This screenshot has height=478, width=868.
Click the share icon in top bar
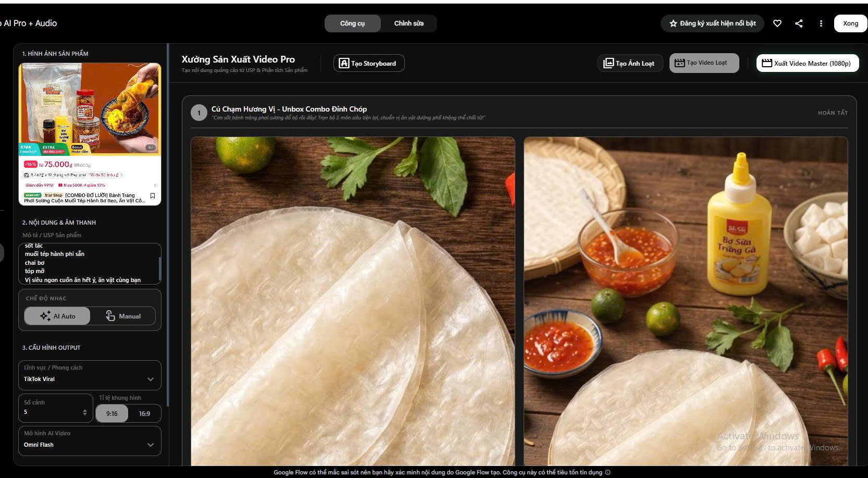799,23
